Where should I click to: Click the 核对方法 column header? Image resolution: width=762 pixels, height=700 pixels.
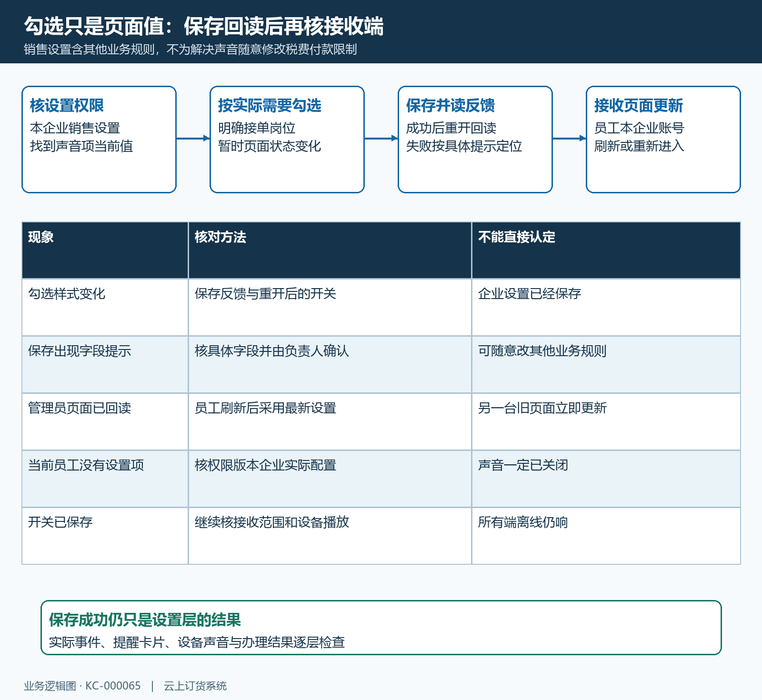[x=330, y=250]
